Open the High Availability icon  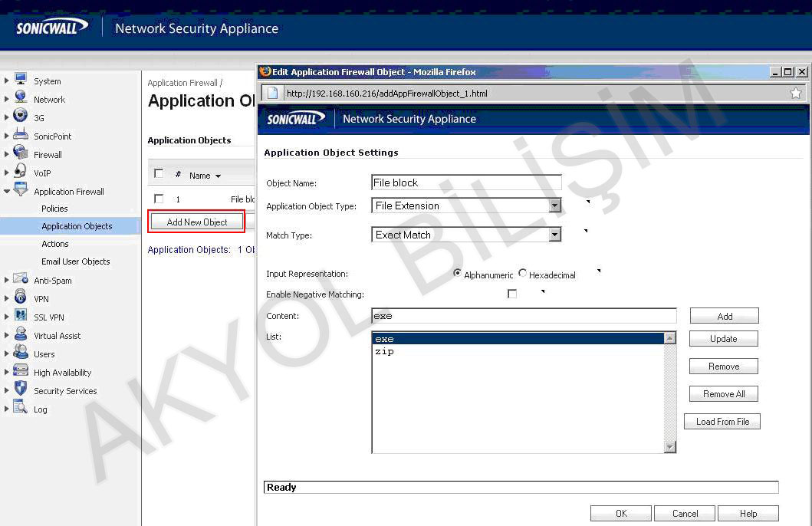click(21, 372)
